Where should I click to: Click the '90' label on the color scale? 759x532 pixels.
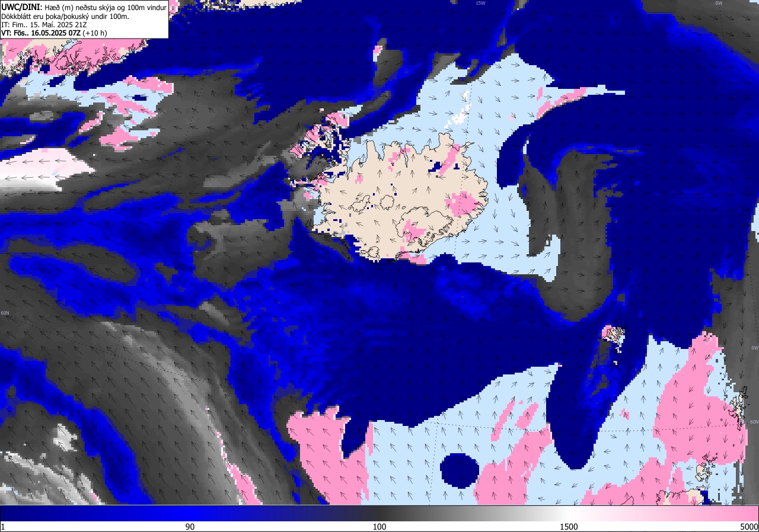[x=190, y=526]
